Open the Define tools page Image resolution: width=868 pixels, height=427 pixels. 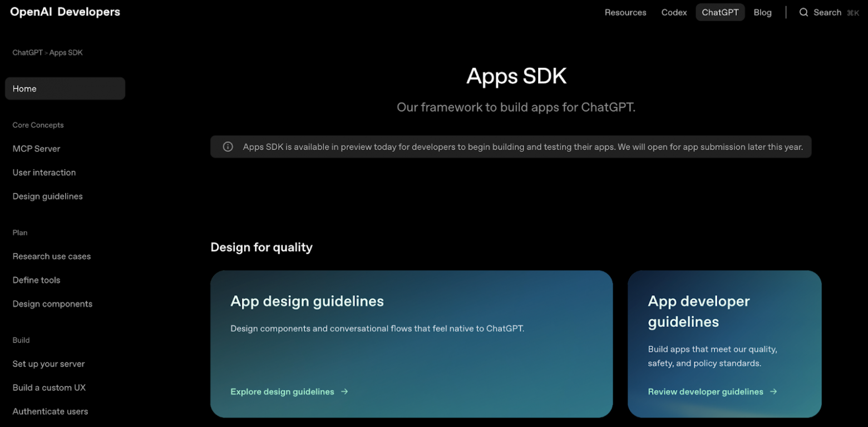(x=36, y=280)
